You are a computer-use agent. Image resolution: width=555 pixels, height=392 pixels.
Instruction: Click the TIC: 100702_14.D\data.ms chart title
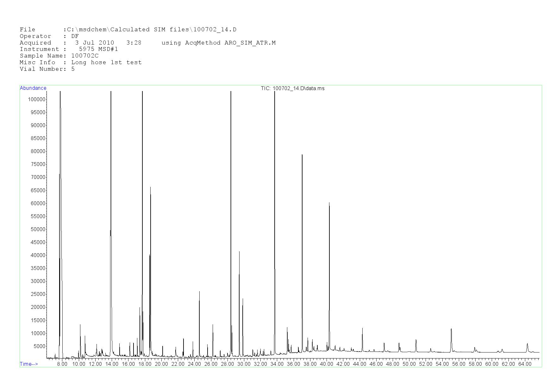pos(292,89)
